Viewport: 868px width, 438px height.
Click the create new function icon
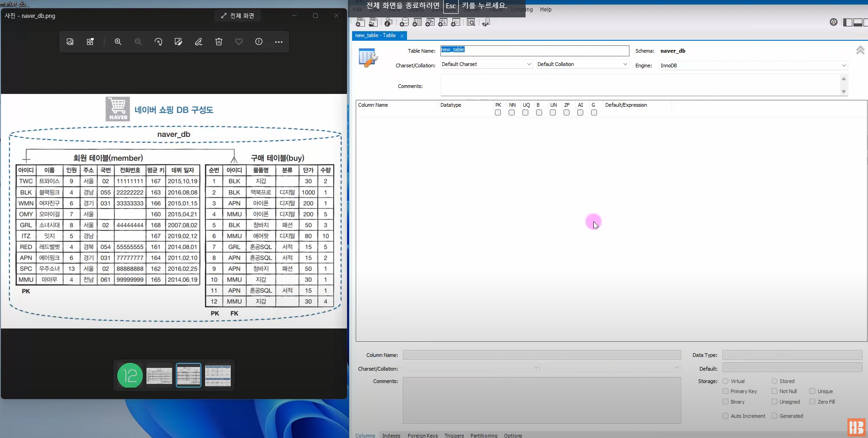click(x=456, y=22)
